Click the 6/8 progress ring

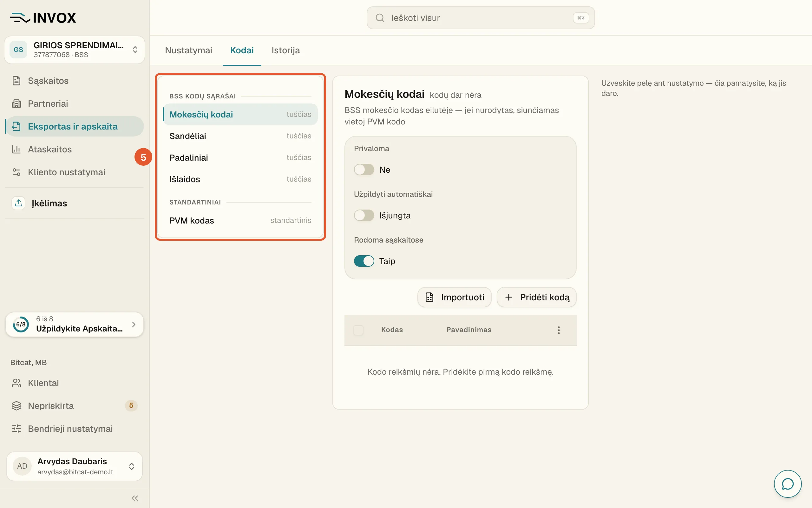point(21,324)
